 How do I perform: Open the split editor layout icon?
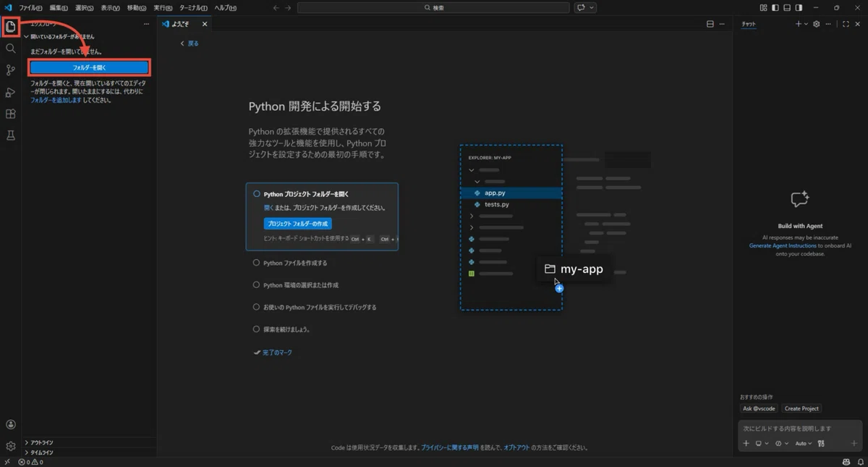710,24
